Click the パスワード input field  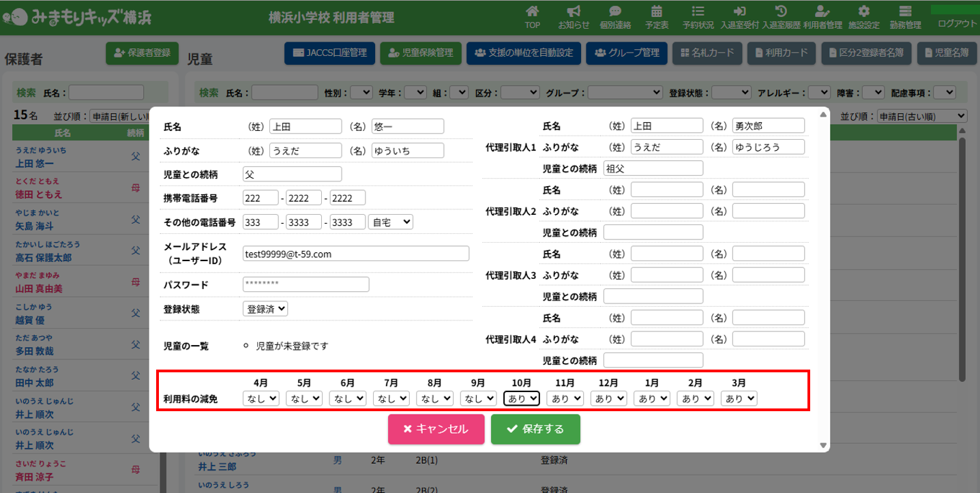coord(306,284)
